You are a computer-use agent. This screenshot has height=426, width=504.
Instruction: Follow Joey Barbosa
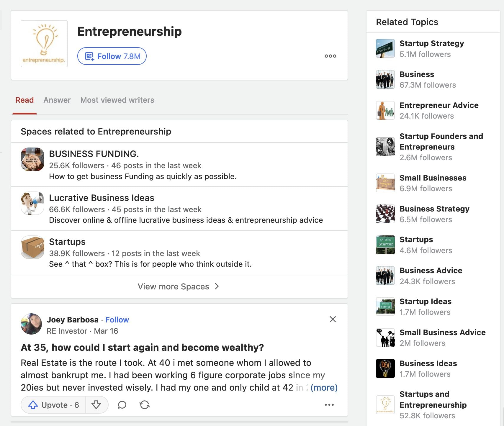(x=117, y=319)
